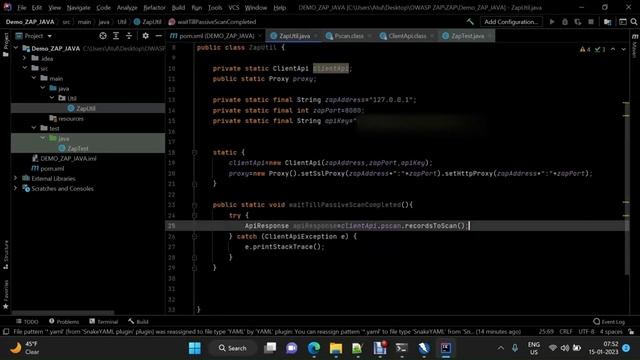
Task: Open the Maven tool window stripe
Action: pos(635,46)
